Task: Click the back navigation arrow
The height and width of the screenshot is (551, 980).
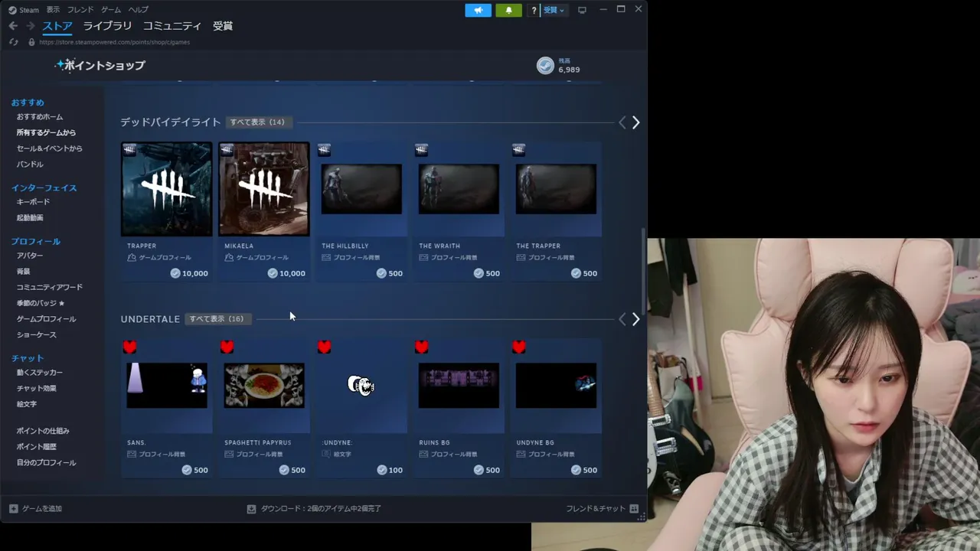Action: click(x=13, y=26)
